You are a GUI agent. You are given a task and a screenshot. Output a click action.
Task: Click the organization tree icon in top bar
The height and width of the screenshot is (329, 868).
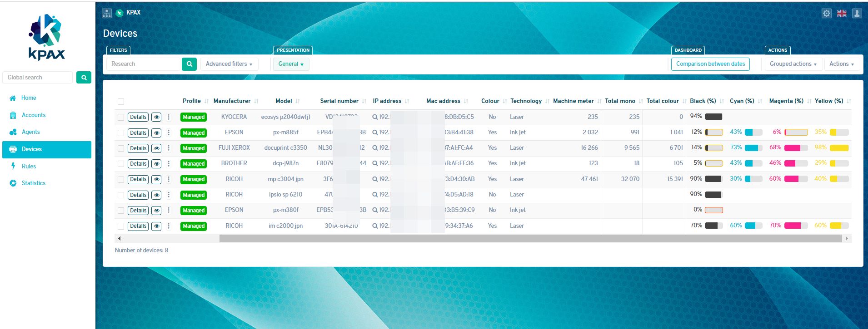(107, 13)
